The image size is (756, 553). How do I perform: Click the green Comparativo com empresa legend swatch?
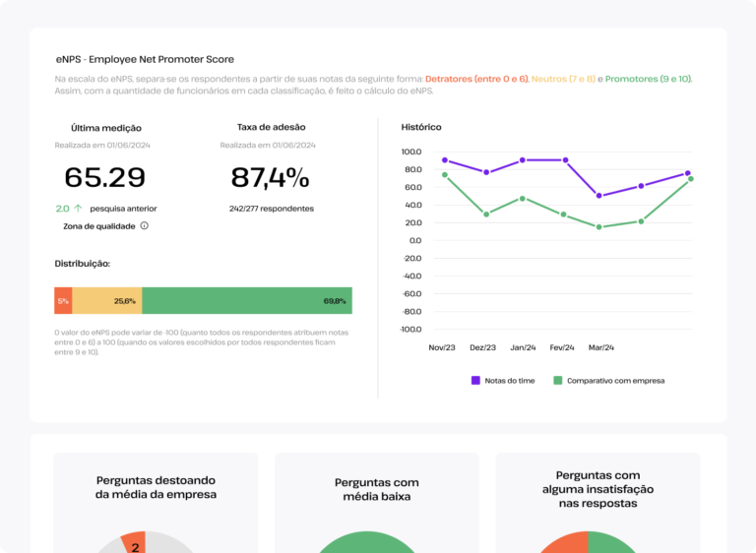[558, 381]
